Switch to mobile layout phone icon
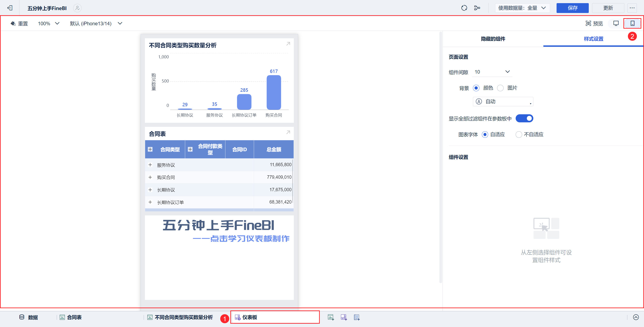 632,23
